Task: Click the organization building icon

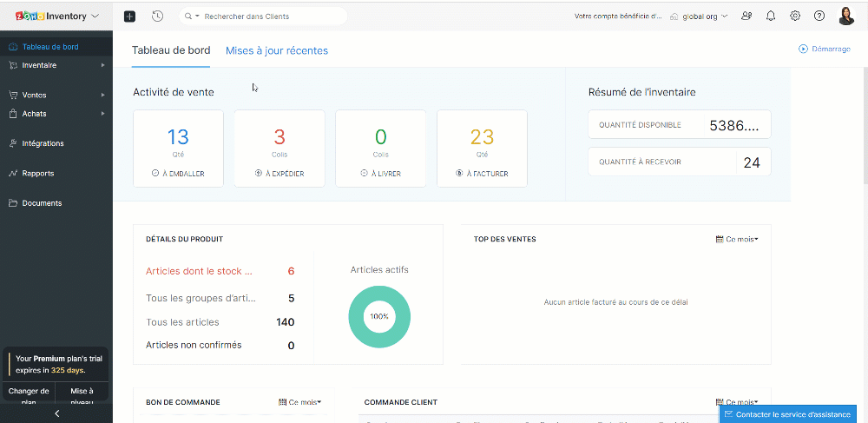Action: [674, 17]
